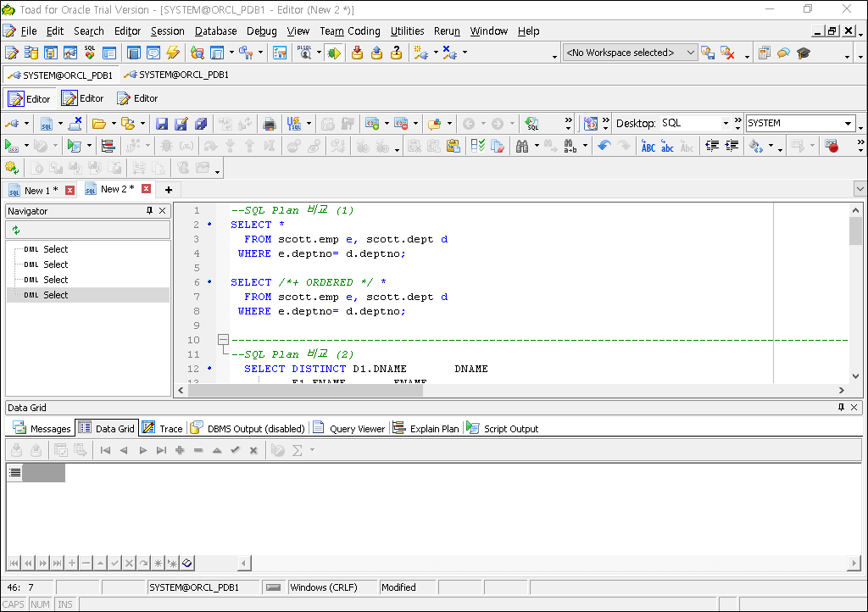Toggle the highlighted green arrow debug button

[333, 53]
